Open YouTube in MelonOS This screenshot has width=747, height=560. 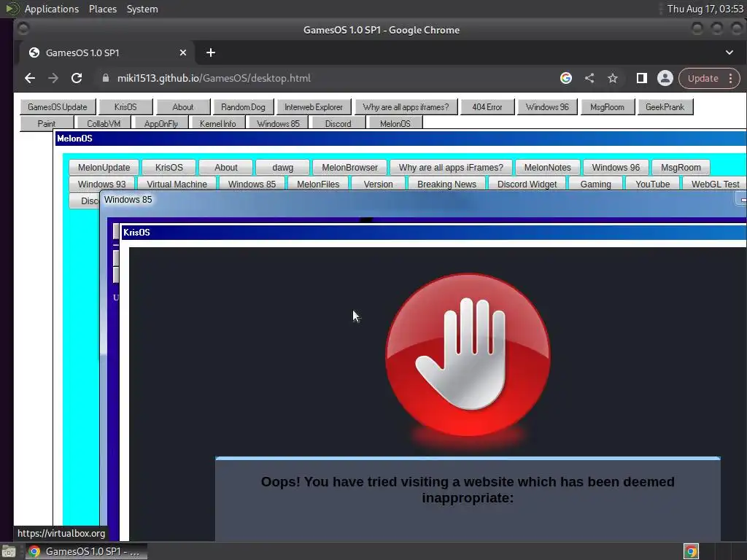[653, 184]
